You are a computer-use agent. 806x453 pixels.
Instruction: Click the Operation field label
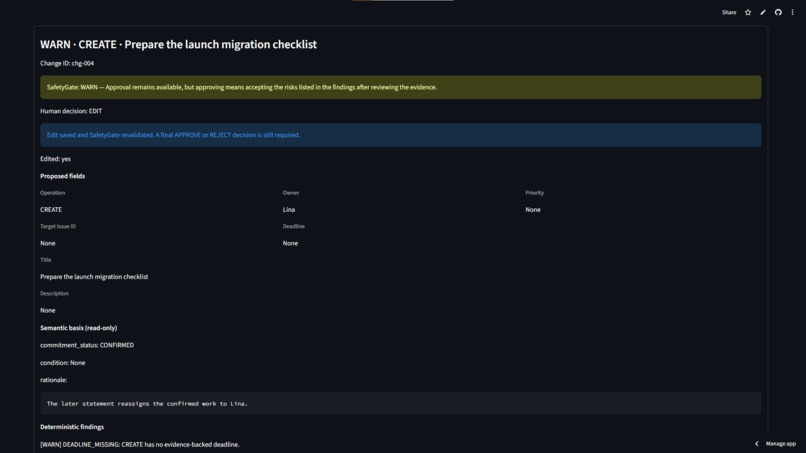point(52,193)
